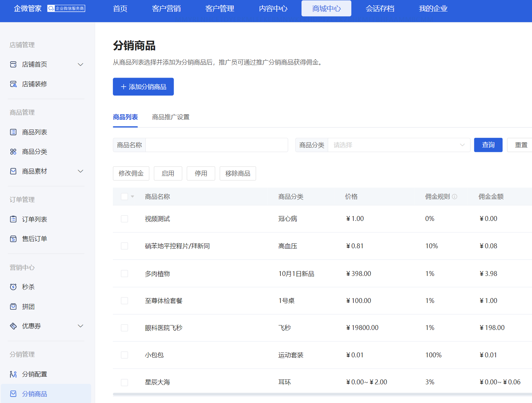
Task: Click the 店铺装修 sidebar icon
Action: click(13, 84)
